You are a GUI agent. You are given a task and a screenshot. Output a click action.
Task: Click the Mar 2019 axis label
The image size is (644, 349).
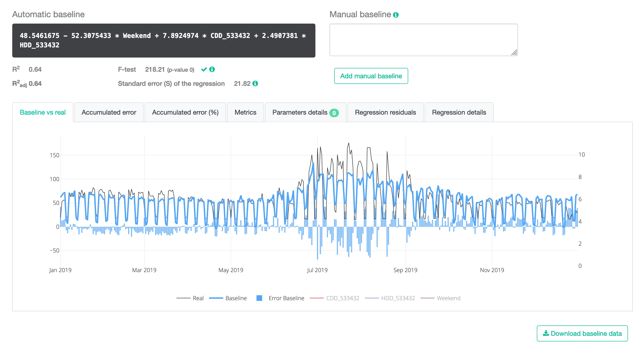[x=144, y=270]
